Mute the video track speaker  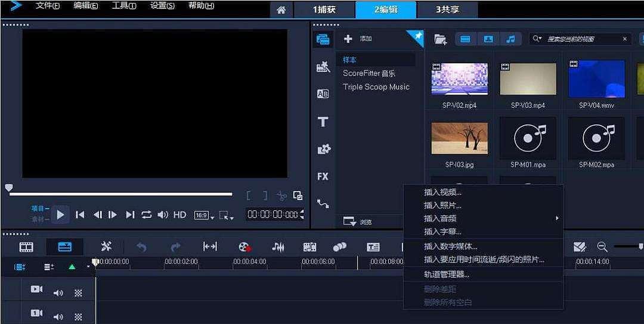pos(58,292)
